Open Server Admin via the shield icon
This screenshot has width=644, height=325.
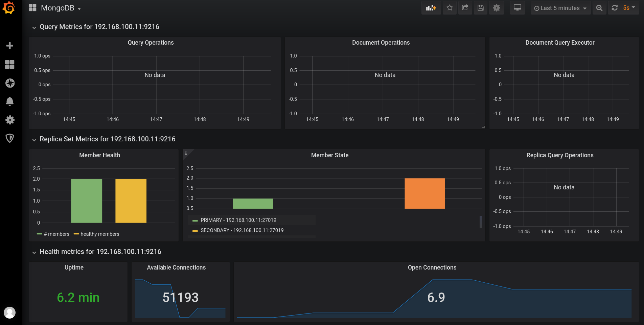10,138
